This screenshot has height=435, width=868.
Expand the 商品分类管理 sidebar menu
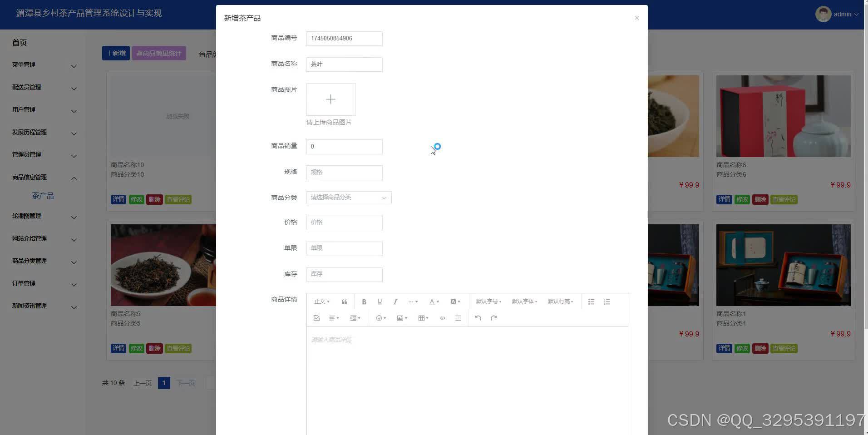coord(29,261)
